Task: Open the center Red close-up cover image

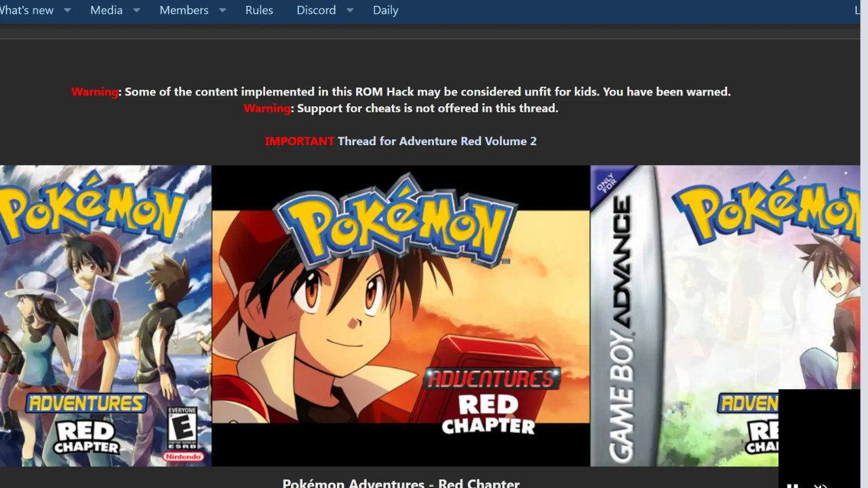Action: [x=400, y=315]
